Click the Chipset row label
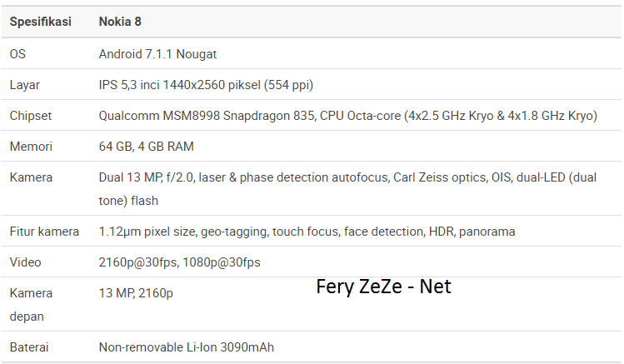The width and height of the screenshot is (624, 364). 31,116
